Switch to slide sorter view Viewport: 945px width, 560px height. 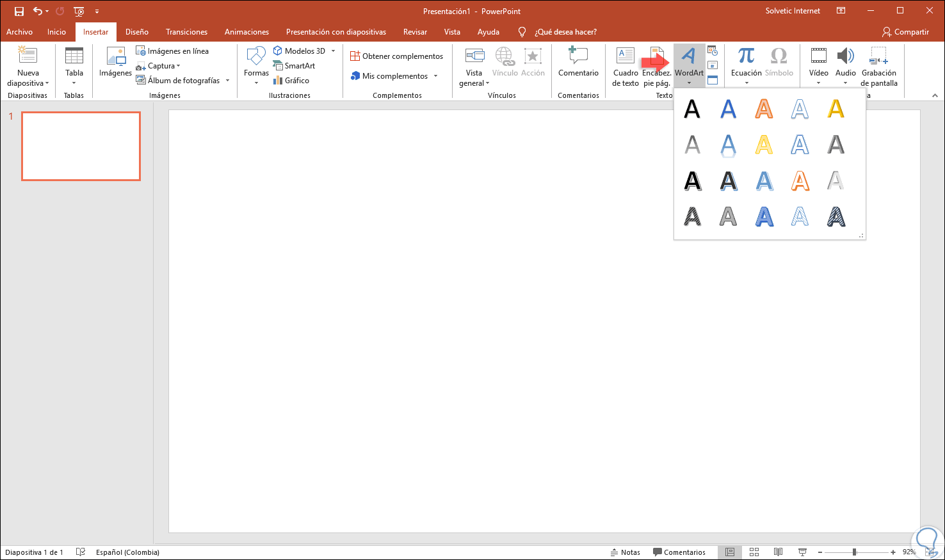[754, 552]
